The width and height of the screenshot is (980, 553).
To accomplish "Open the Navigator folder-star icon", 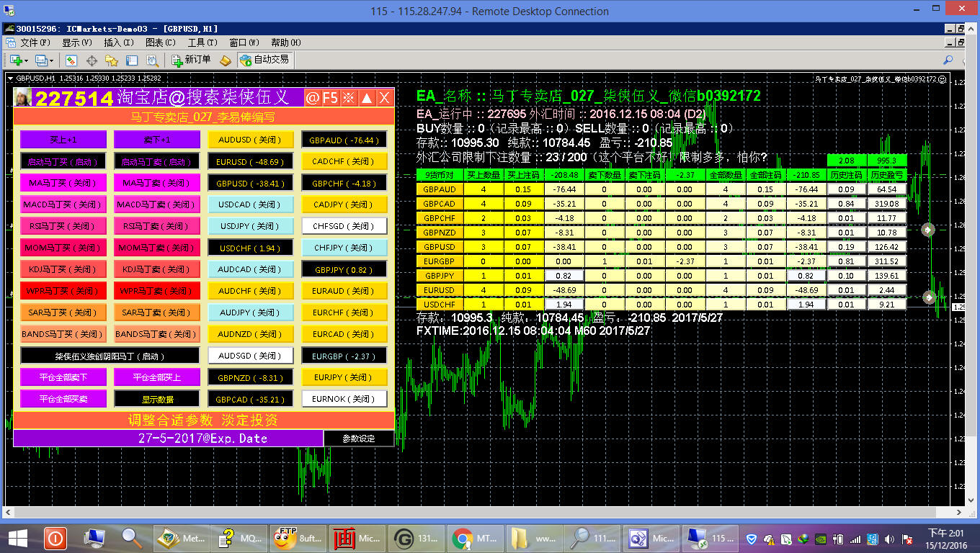I will coord(111,60).
